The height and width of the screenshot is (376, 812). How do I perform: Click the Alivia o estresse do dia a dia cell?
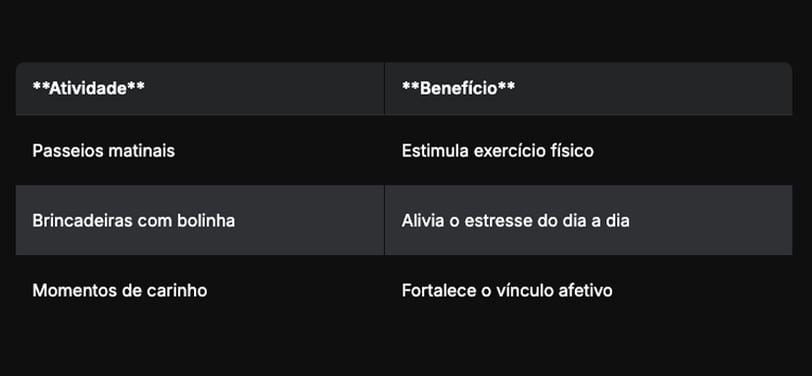point(588,220)
